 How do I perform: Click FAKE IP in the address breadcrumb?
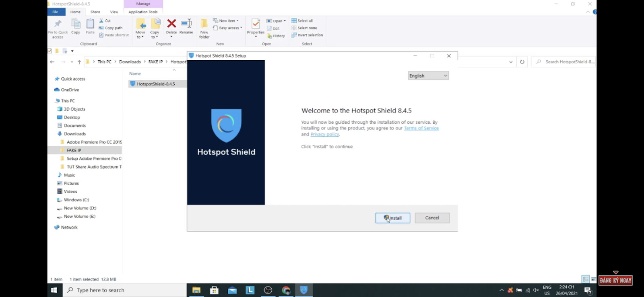(155, 62)
